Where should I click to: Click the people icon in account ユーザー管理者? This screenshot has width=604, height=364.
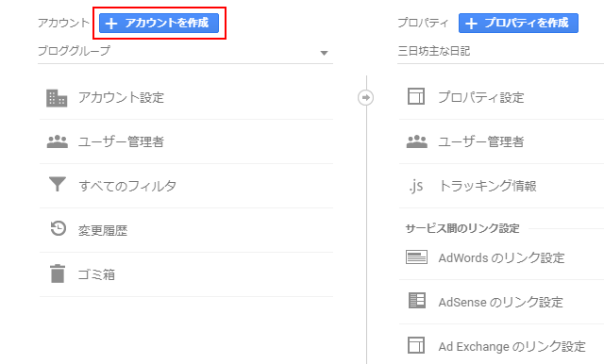click(x=57, y=141)
